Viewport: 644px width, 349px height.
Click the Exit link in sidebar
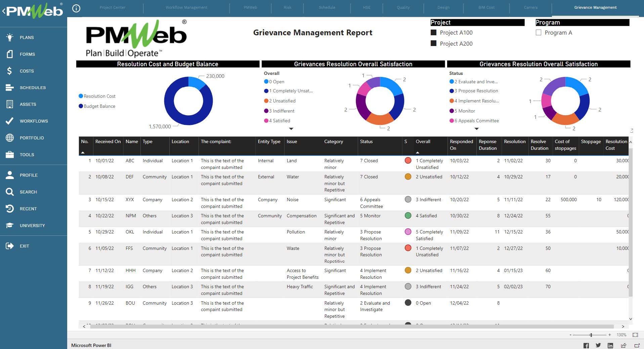pyautogui.click(x=24, y=246)
